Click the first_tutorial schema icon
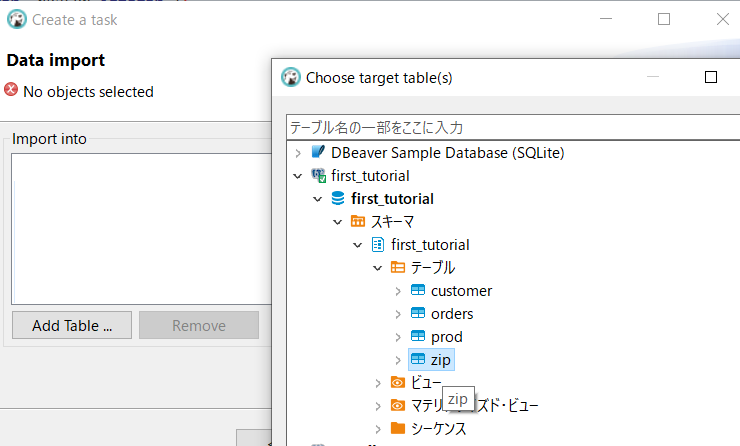 378,244
